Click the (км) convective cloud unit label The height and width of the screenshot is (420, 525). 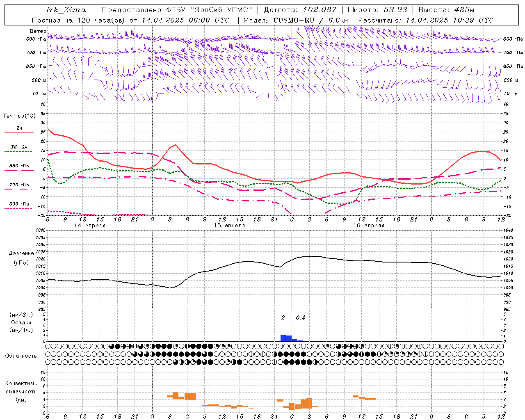(x=21, y=399)
